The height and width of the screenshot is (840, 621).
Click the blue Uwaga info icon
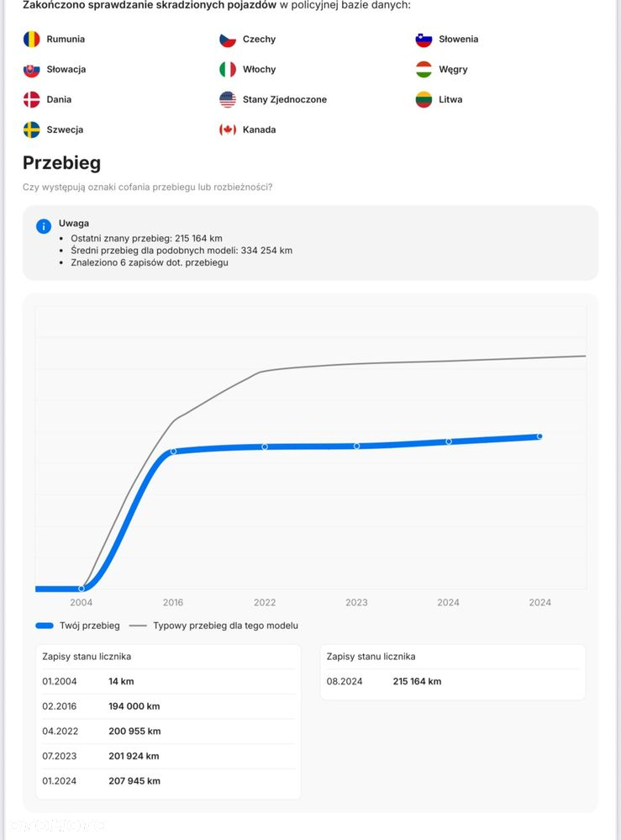click(44, 226)
